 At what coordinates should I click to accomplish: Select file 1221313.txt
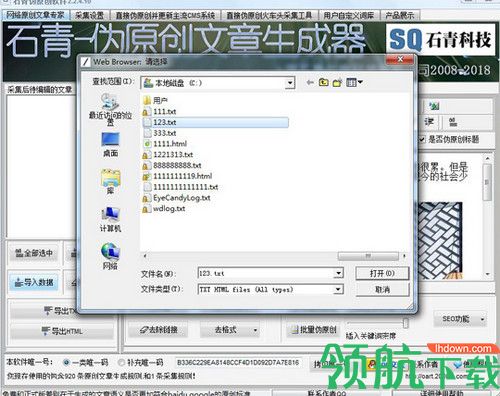[168, 155]
